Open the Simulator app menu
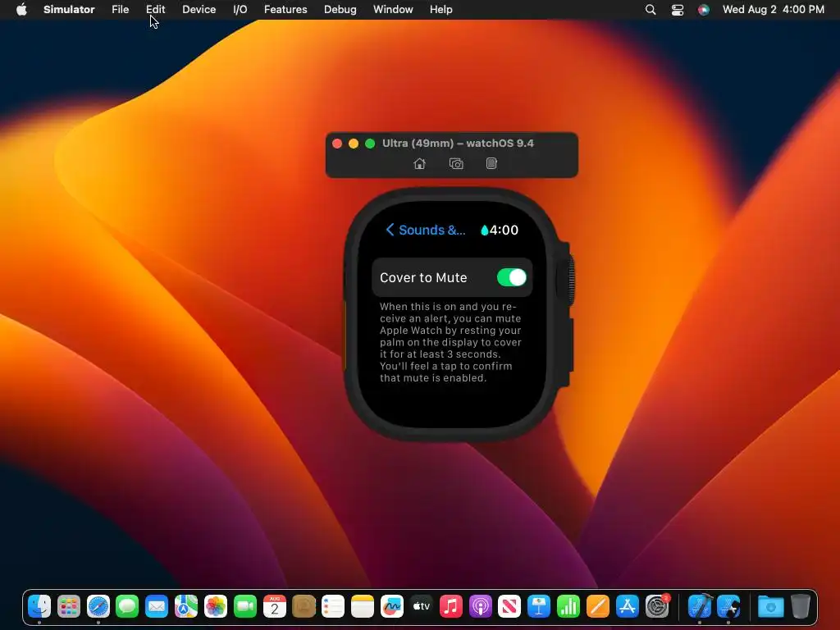This screenshot has width=840, height=630. tap(69, 9)
